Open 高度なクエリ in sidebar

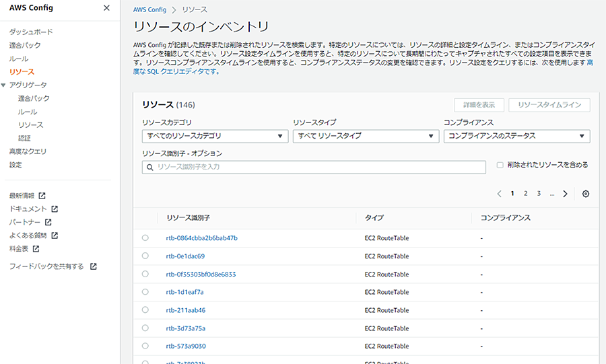[28, 151]
